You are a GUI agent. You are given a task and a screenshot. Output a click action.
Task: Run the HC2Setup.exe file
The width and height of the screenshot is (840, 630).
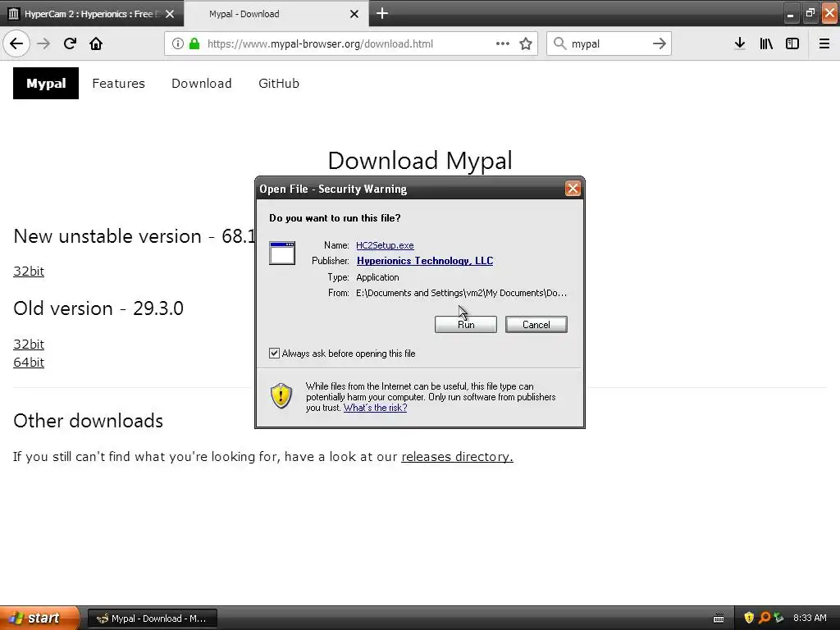466,324
